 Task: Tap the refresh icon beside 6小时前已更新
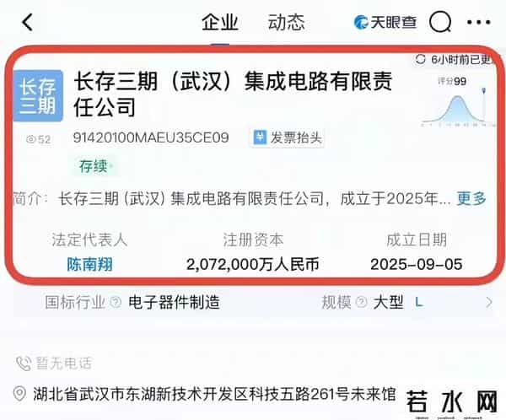422,60
